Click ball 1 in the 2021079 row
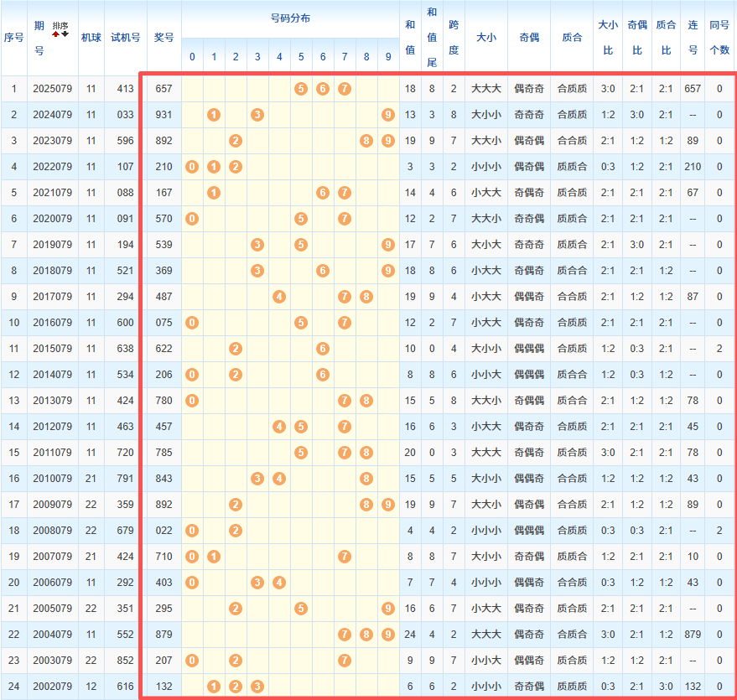 click(214, 193)
